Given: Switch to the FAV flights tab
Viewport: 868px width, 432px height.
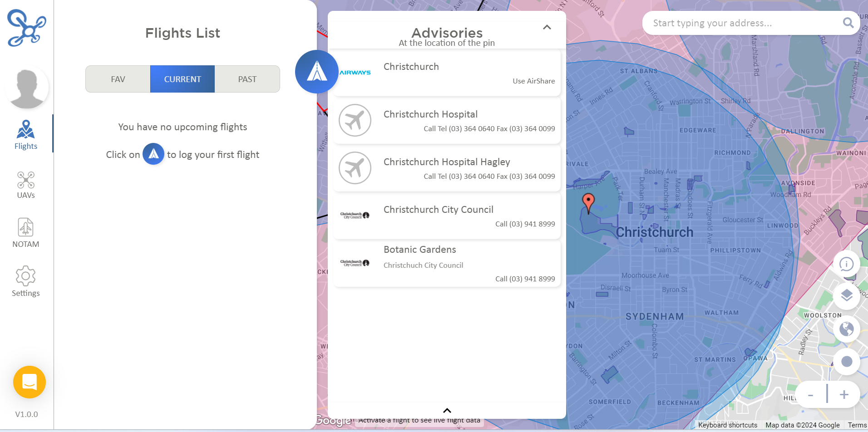Looking at the screenshot, I should click(x=118, y=79).
